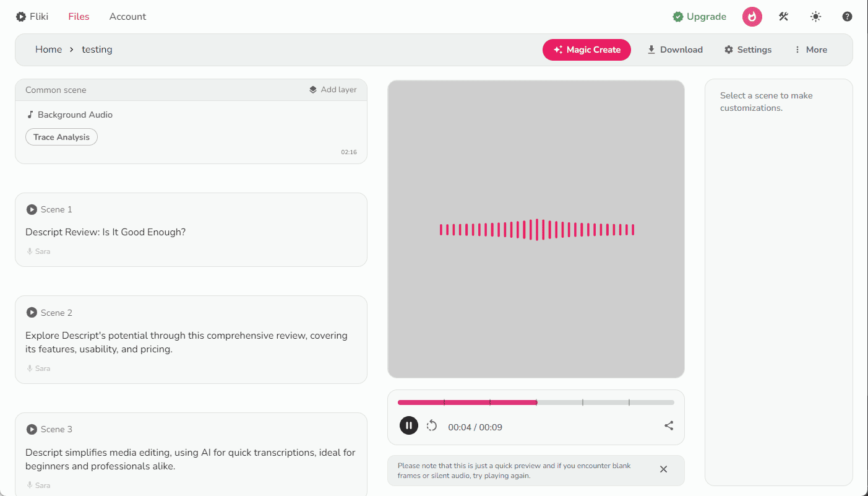The height and width of the screenshot is (496, 868).
Task: Click the pink flame profile avatar
Action: [752, 17]
